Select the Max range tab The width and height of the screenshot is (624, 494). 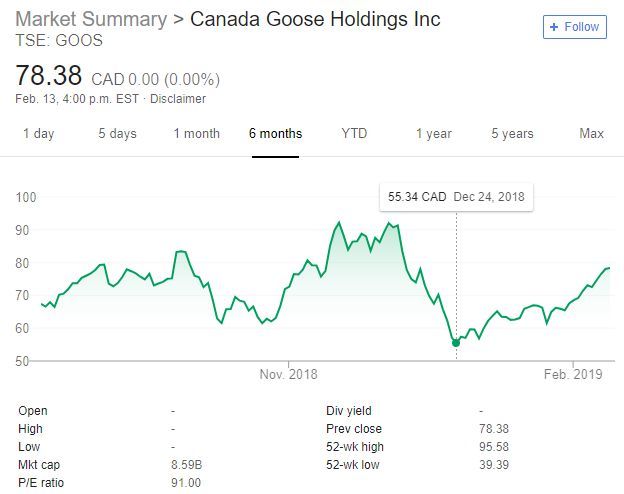click(591, 134)
